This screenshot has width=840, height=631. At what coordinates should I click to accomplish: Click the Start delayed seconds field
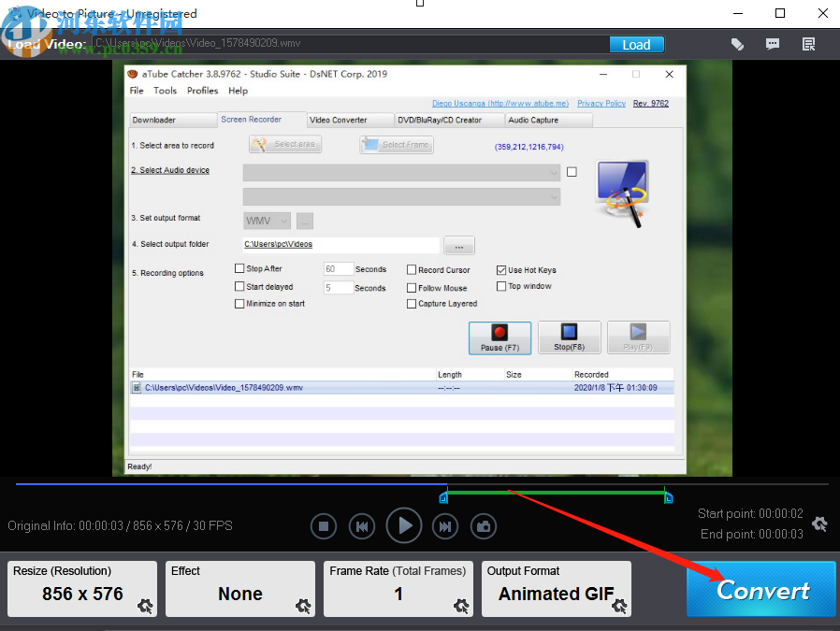(338, 287)
